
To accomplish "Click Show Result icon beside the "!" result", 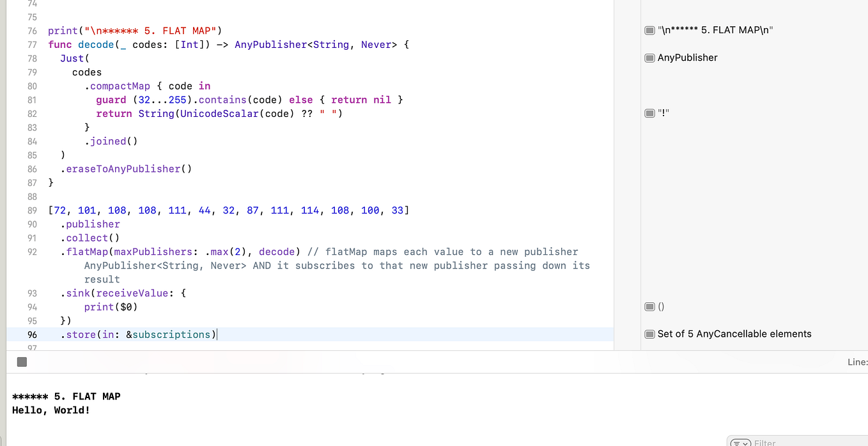I will pos(649,113).
